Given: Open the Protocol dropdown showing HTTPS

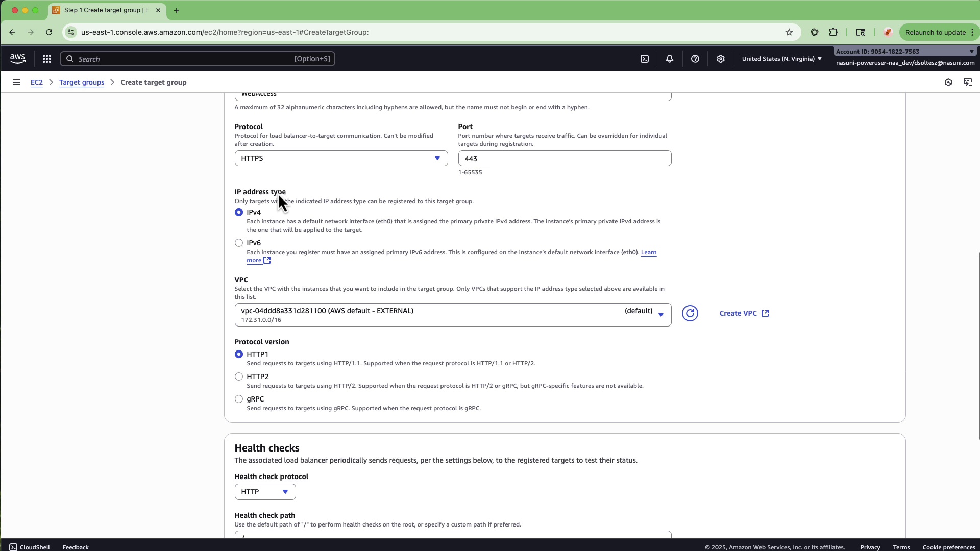Looking at the screenshot, I should tap(340, 158).
